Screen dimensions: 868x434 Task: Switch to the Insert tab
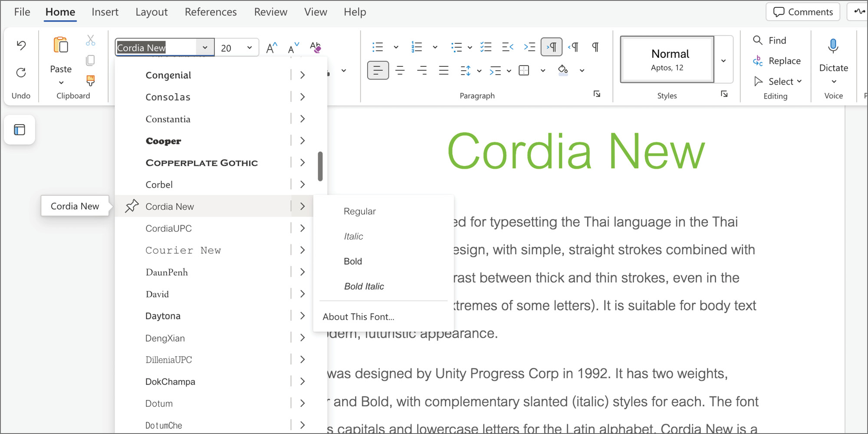105,12
